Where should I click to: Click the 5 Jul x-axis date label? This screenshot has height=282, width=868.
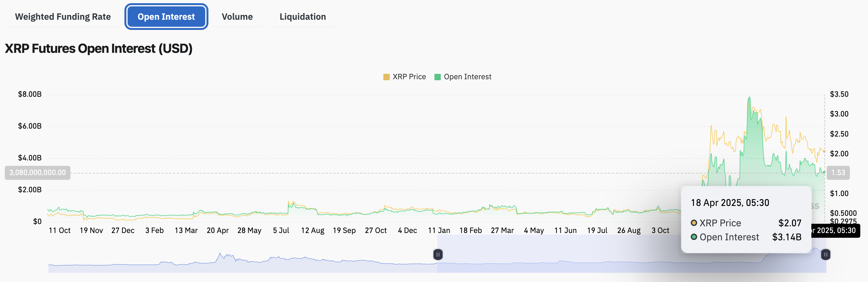[281, 230]
